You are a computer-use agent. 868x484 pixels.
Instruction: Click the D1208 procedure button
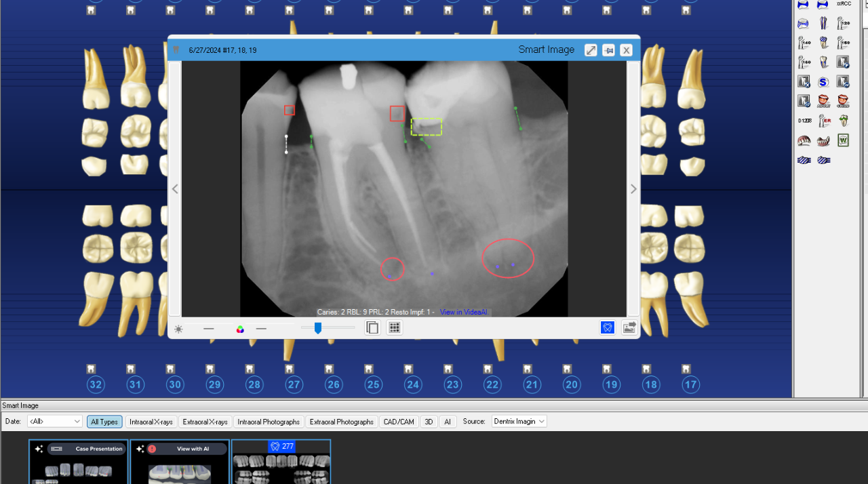point(804,121)
